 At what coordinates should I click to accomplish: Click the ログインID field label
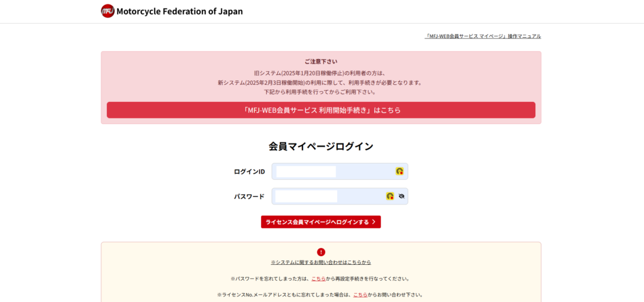[249, 172]
